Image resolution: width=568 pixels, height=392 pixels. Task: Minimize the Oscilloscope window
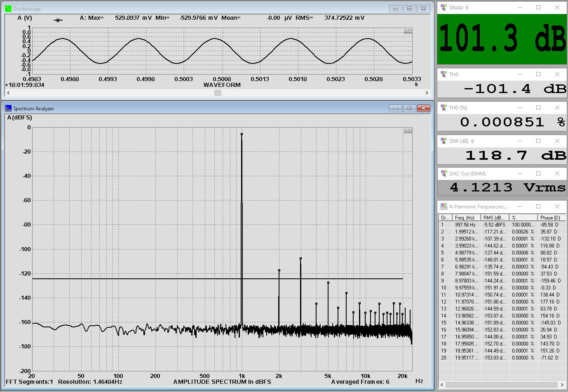(x=396, y=9)
